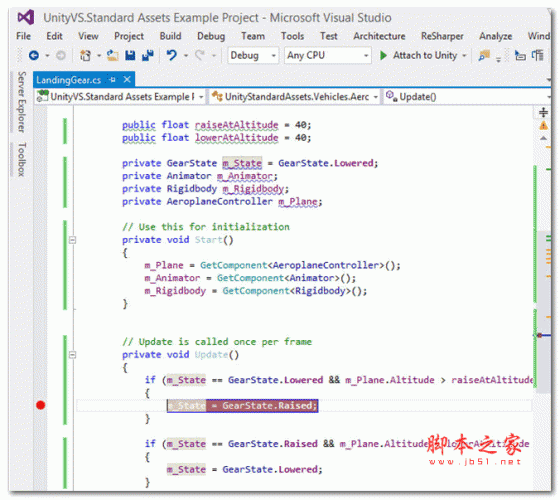Image resolution: width=560 pixels, height=500 pixels.
Task: Click the vertical scrollbar up arrow
Action: coord(543,138)
